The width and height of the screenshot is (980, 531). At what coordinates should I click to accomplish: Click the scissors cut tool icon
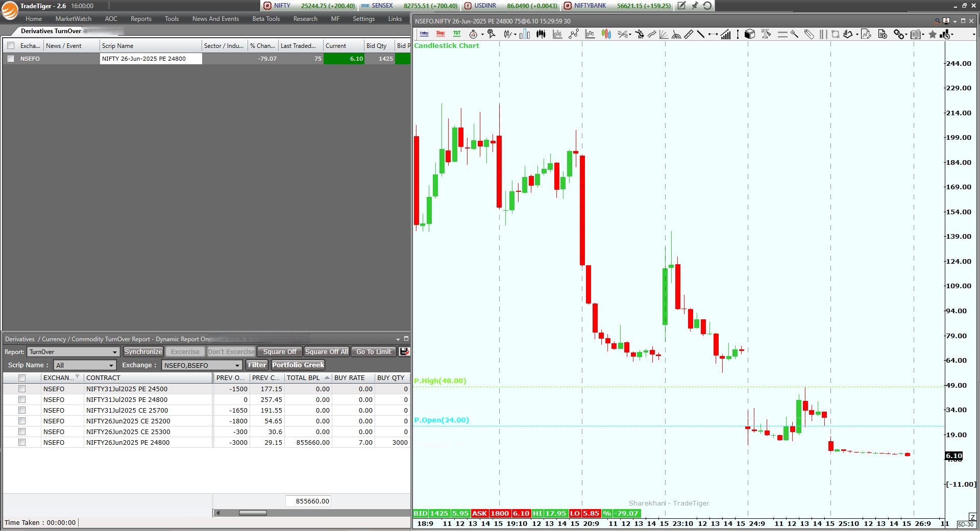pos(622,34)
